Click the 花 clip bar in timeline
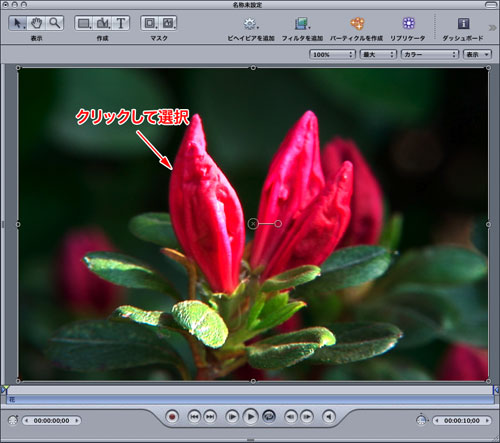This screenshot has width=500, height=443. click(250, 400)
